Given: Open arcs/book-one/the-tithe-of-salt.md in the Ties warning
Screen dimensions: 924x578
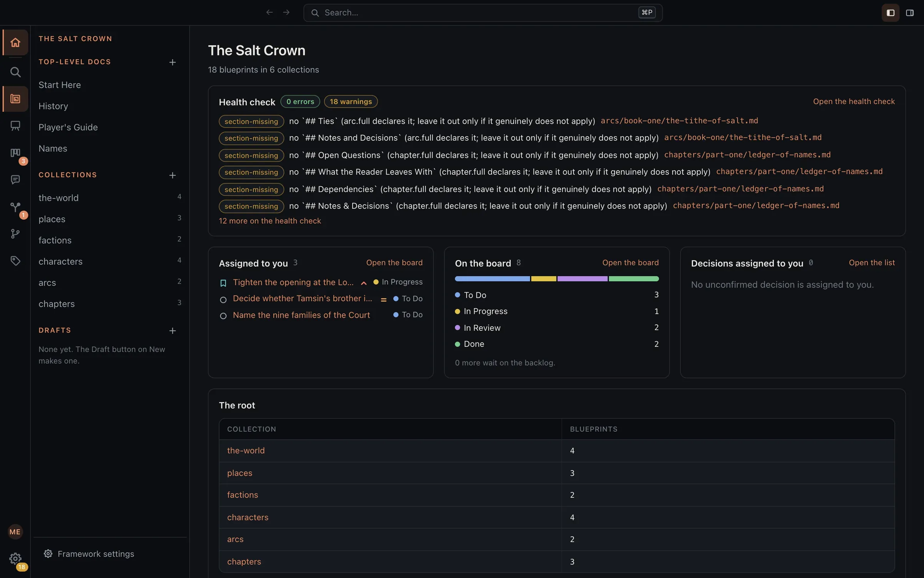Looking at the screenshot, I should (x=680, y=121).
